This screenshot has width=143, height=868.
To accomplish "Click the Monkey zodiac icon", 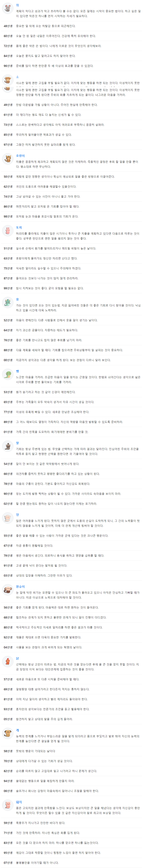I will tap(7, 589).
